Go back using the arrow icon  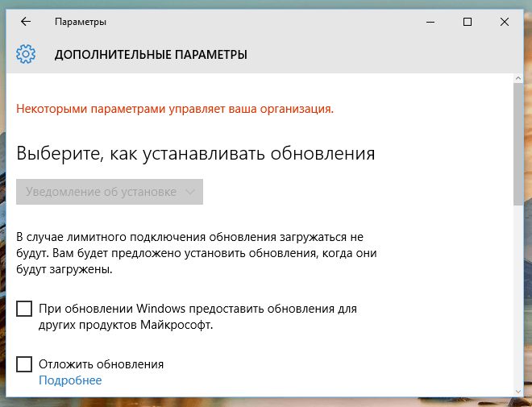(25, 22)
